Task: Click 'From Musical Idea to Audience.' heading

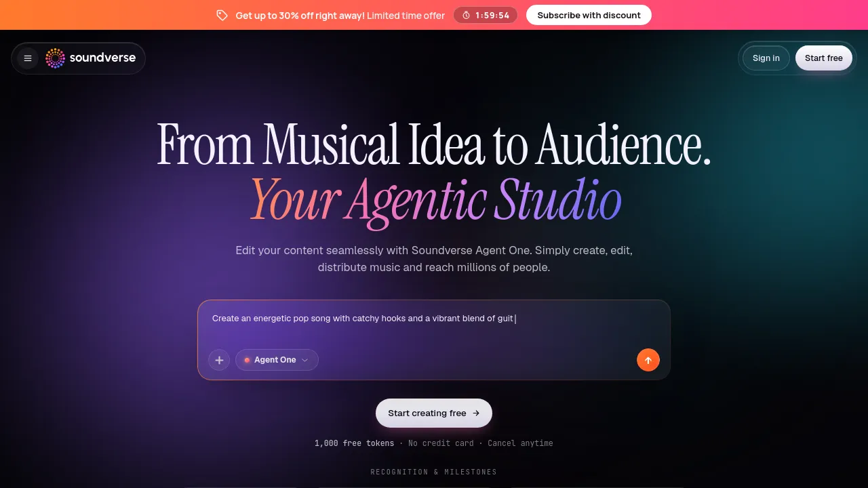Action: click(x=434, y=144)
